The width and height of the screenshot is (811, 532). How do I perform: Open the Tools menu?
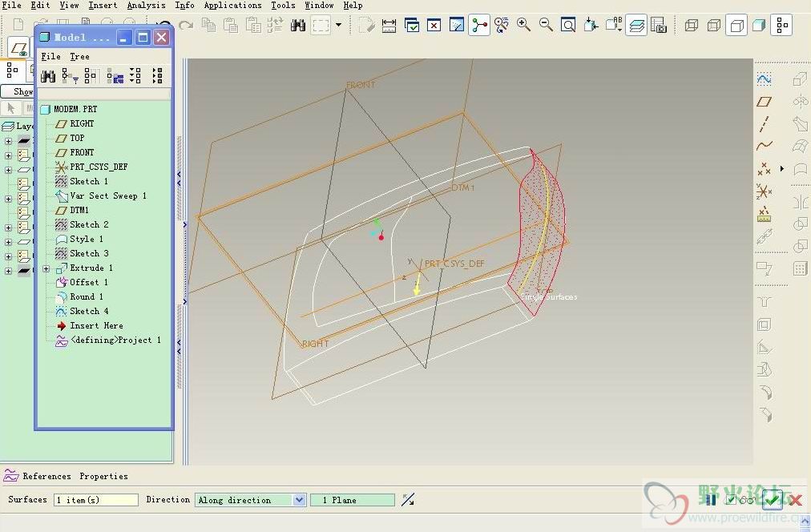(x=283, y=5)
